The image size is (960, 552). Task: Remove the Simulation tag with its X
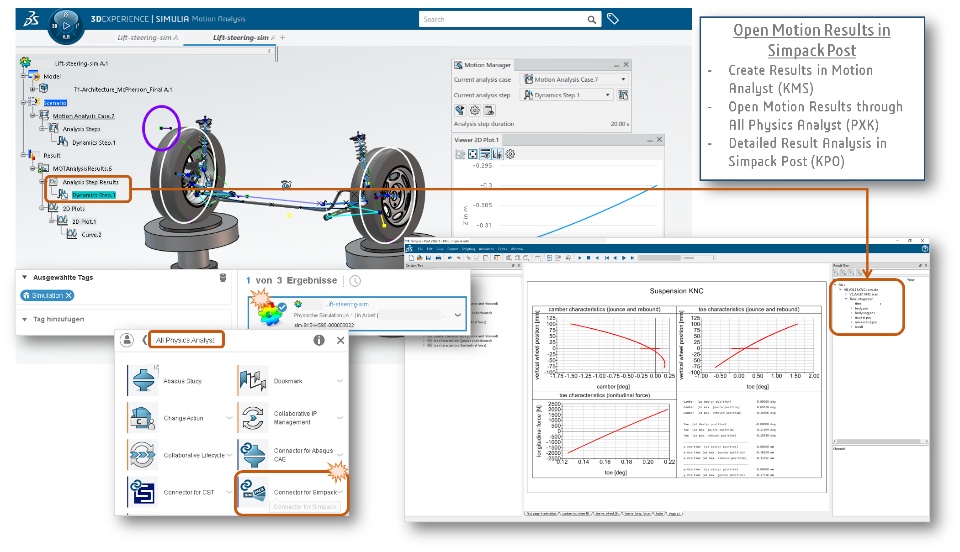(x=69, y=296)
